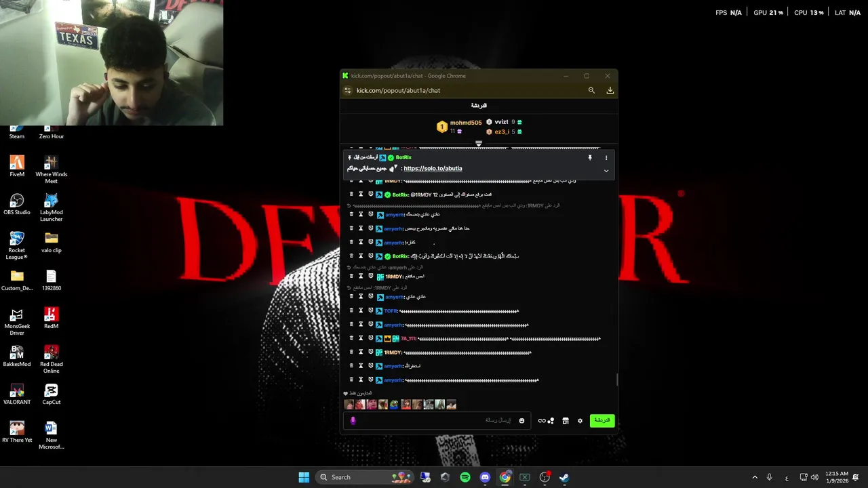Open LabyMod Launcher desktop icon

[x=51, y=207]
